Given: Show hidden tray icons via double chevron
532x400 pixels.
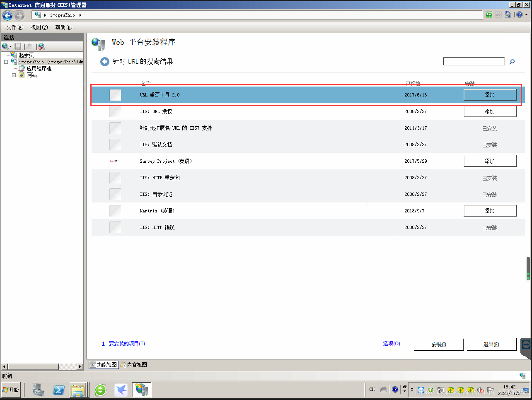Looking at the screenshot, I should (x=412, y=390).
